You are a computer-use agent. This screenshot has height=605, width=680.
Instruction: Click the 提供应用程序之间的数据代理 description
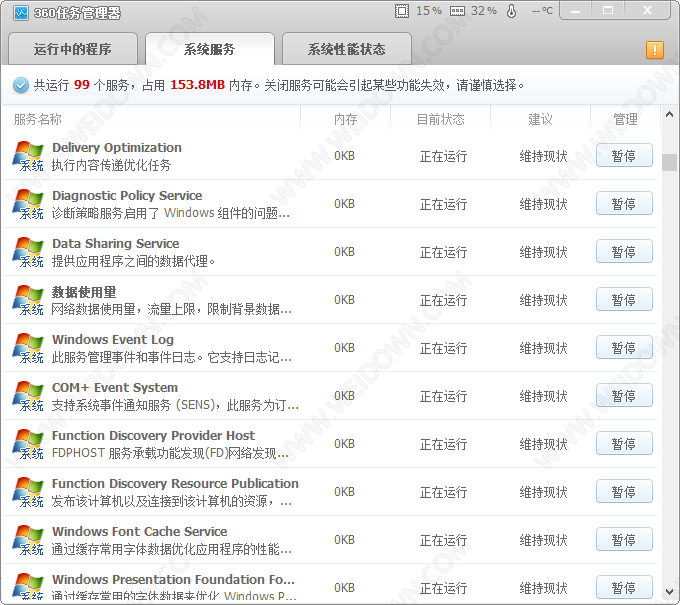pos(133,262)
